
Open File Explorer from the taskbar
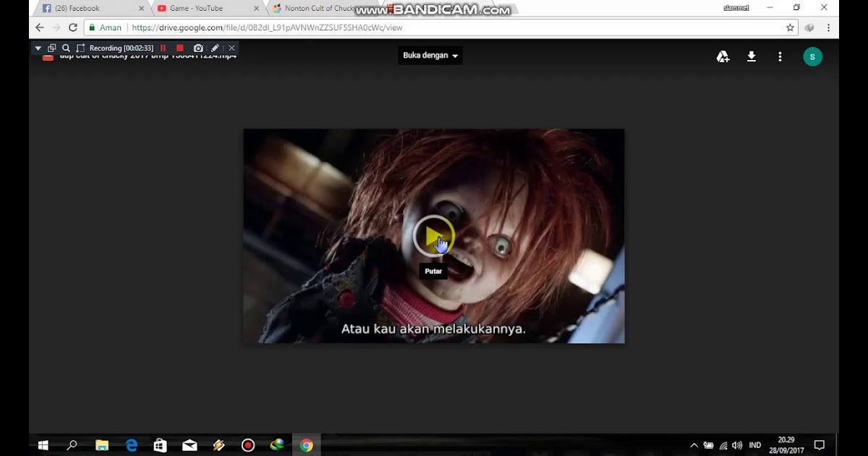click(102, 445)
